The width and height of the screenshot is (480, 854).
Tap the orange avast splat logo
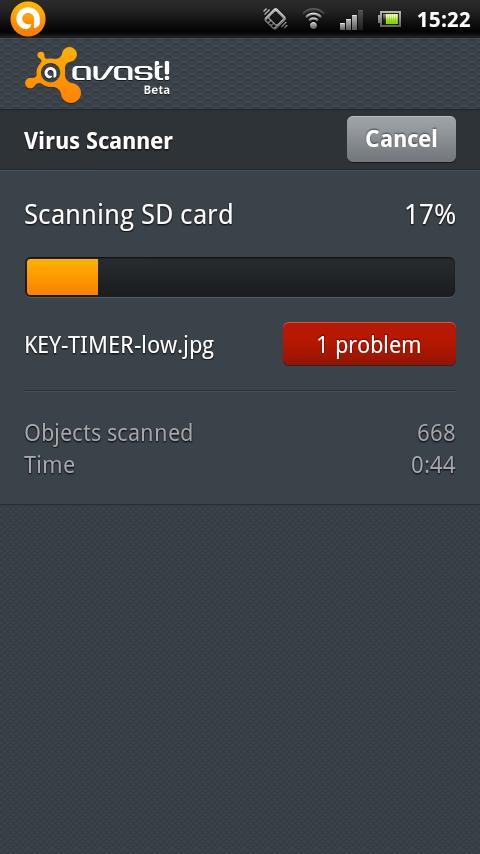click(52, 74)
